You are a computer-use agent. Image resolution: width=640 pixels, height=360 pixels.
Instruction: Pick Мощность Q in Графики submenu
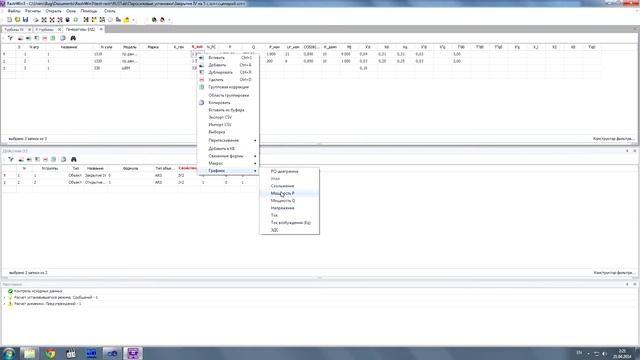(289, 200)
